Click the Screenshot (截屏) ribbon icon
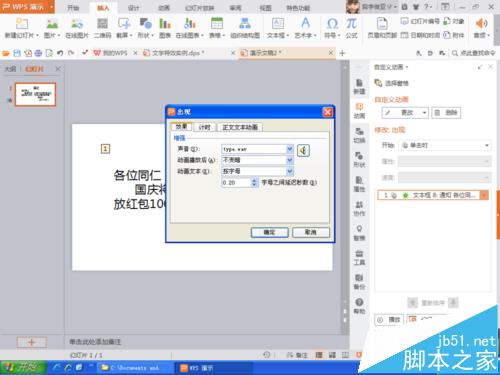The image size is (500, 375). (124, 24)
